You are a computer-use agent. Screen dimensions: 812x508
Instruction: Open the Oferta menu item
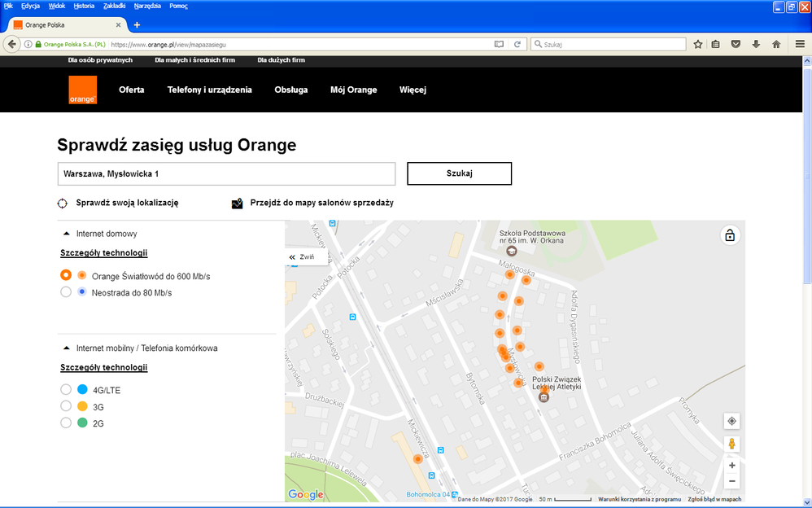coord(131,90)
